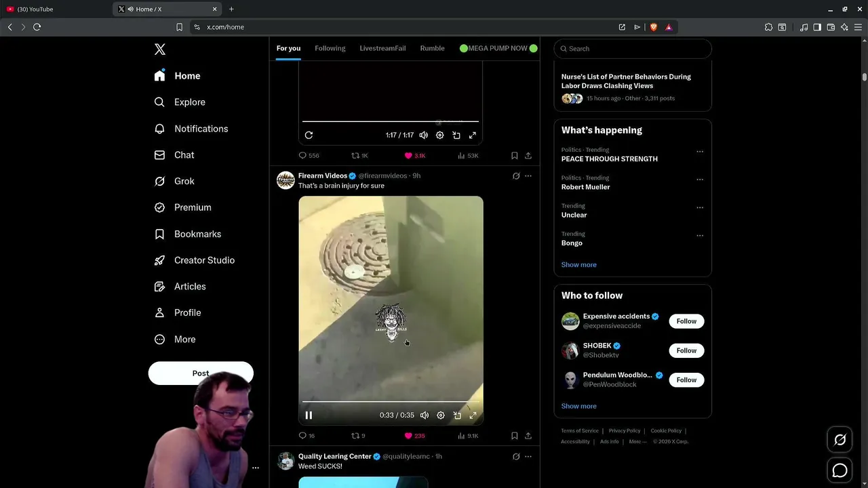Open Notifications in the sidebar
The image size is (868, 488).
pyautogui.click(x=191, y=129)
